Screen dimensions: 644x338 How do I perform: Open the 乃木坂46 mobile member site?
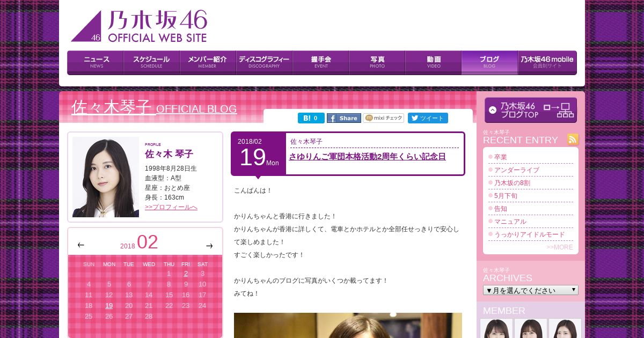coord(547,62)
